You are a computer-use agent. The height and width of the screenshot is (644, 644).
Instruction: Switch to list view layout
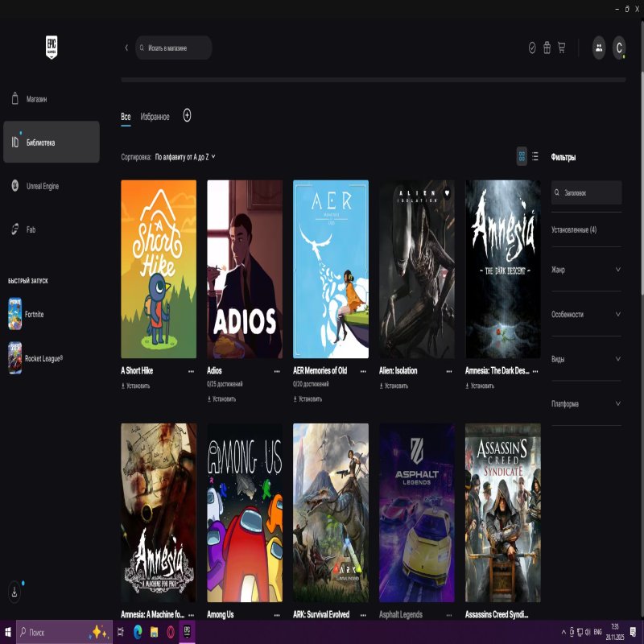pyautogui.click(x=535, y=156)
